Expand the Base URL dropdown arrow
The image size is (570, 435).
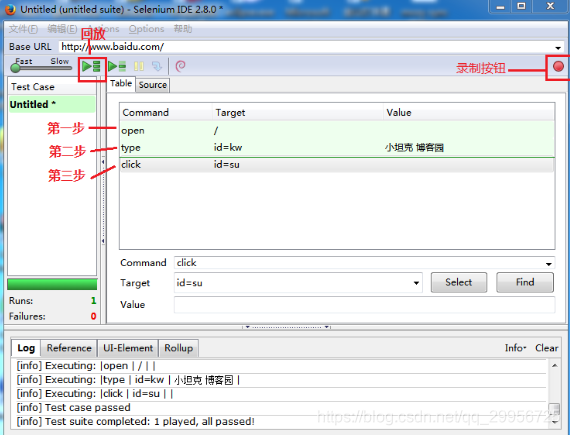[x=558, y=48]
